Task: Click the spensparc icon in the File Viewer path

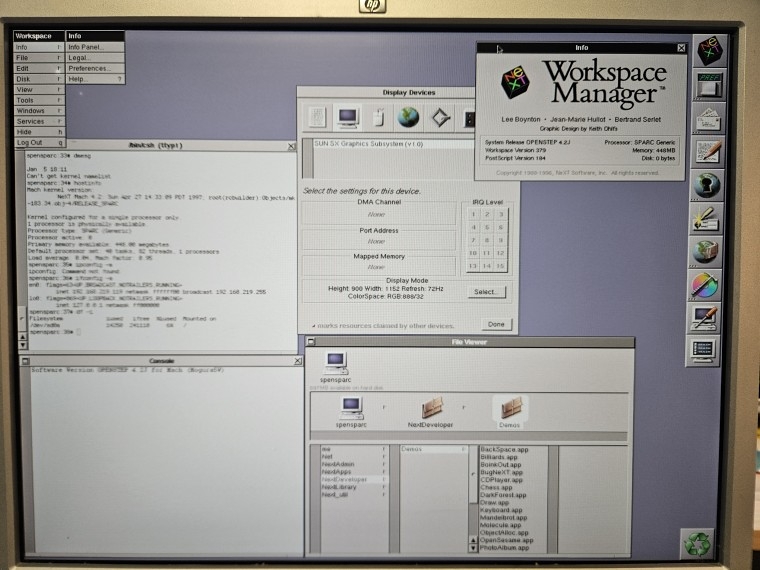Action: (351, 408)
